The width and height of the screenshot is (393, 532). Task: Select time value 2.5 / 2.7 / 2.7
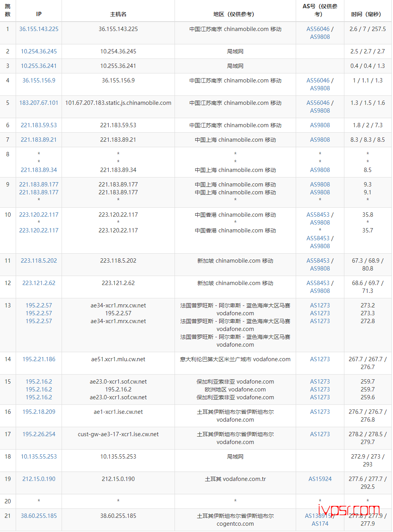point(368,51)
